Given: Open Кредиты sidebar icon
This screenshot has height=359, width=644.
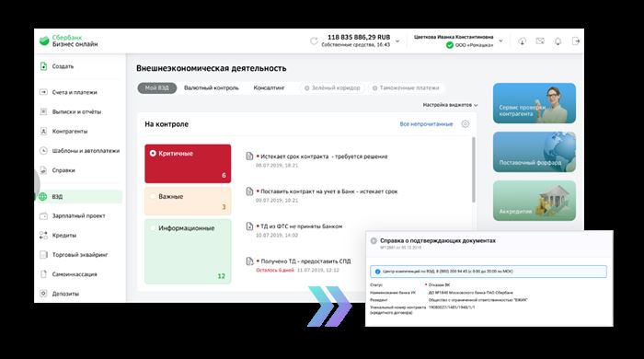Looking at the screenshot, I should [x=43, y=236].
